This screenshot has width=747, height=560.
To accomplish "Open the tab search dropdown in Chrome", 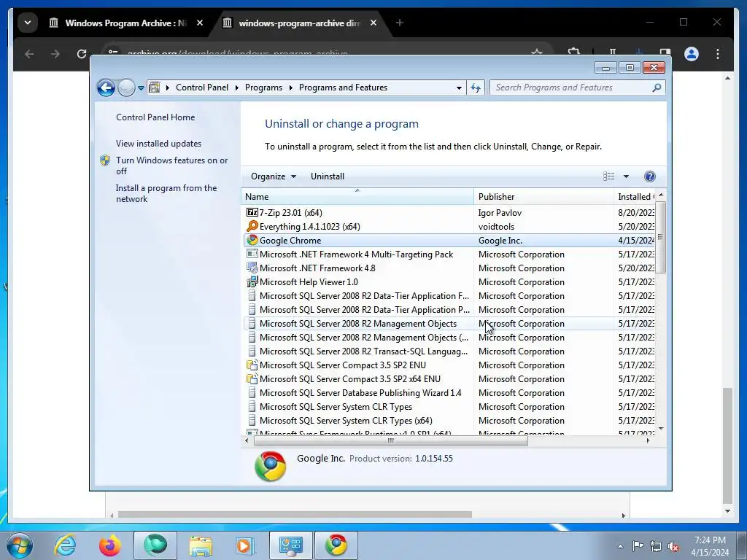I will click(28, 23).
